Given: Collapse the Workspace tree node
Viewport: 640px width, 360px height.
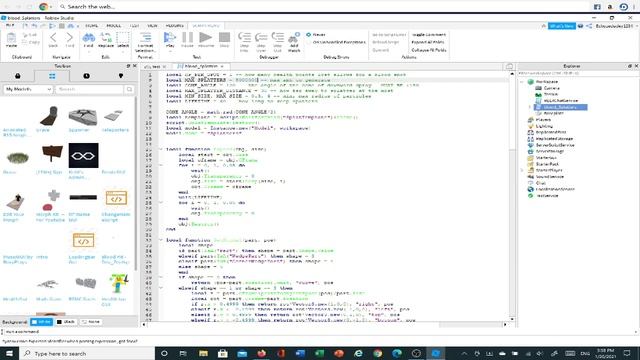Looking at the screenshot, I should (x=522, y=82).
